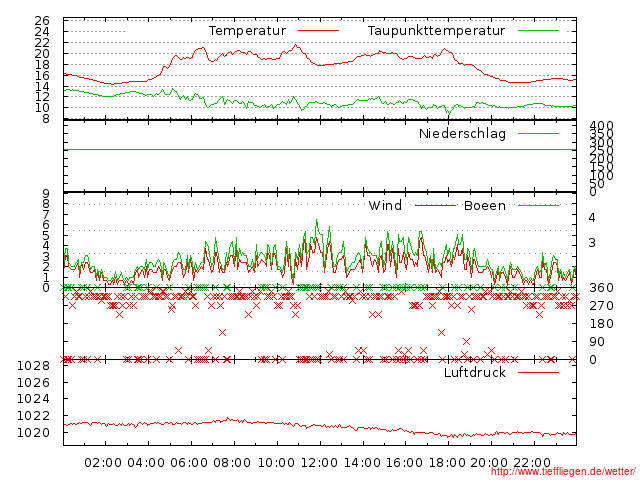Screen dimensions: 640x480
Task: Click the 16 value on temperature axis
Action: (42, 76)
